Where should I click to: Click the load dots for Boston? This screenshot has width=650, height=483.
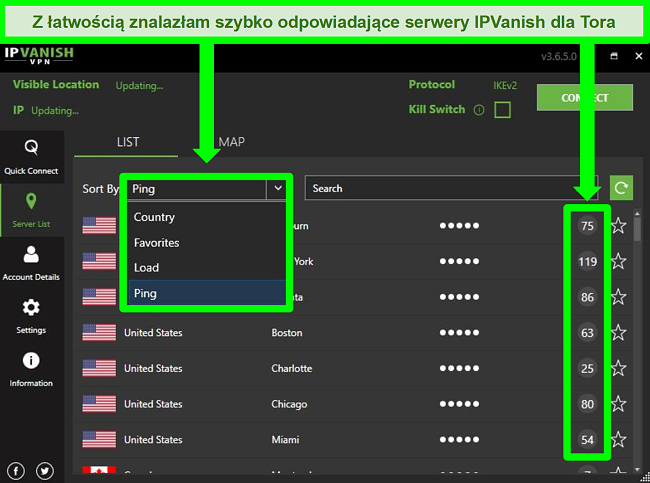coord(459,333)
